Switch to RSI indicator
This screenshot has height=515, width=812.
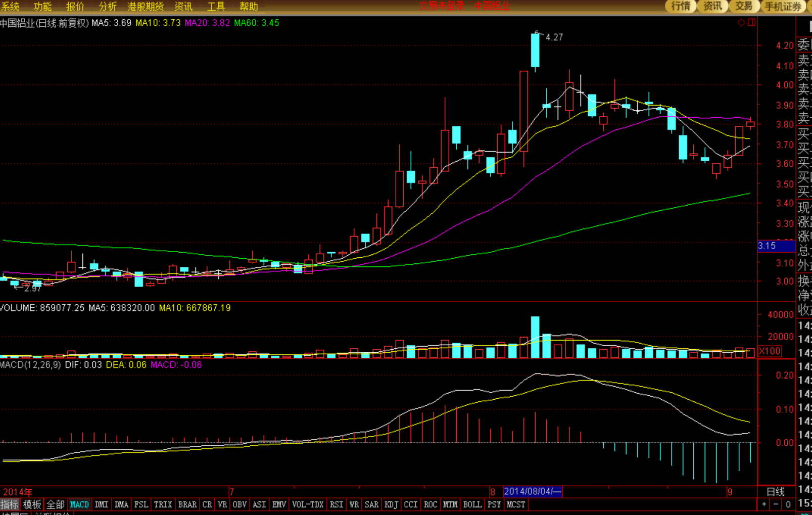tap(337, 504)
